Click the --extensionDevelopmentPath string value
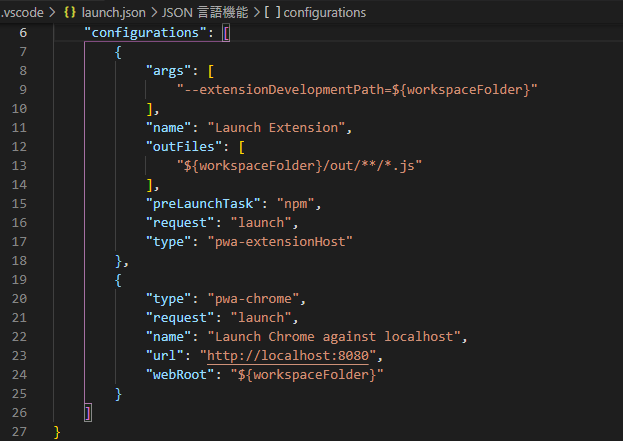 (357, 90)
